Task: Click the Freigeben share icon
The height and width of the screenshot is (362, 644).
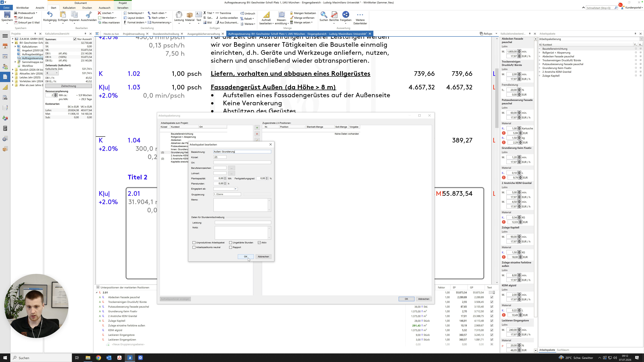Action: [x=346, y=15]
